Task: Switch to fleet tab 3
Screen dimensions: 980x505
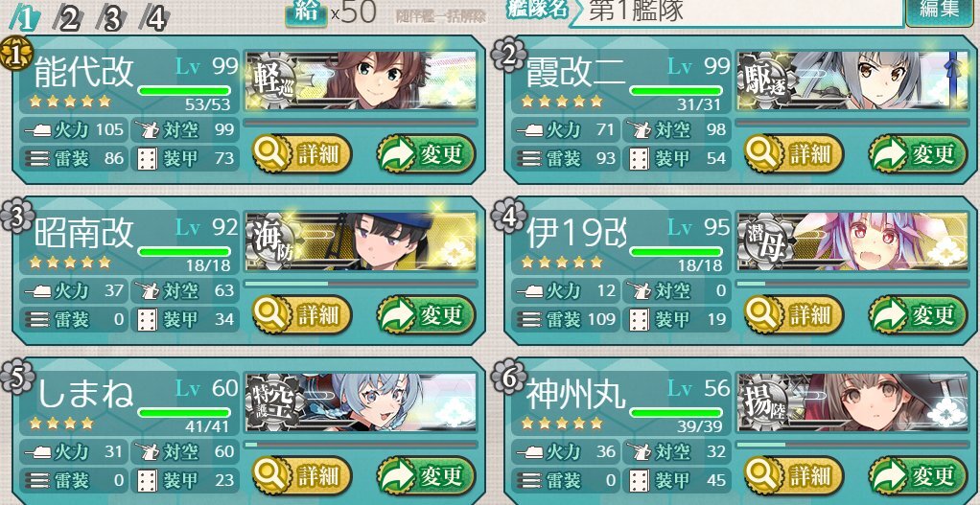Action: [112, 19]
